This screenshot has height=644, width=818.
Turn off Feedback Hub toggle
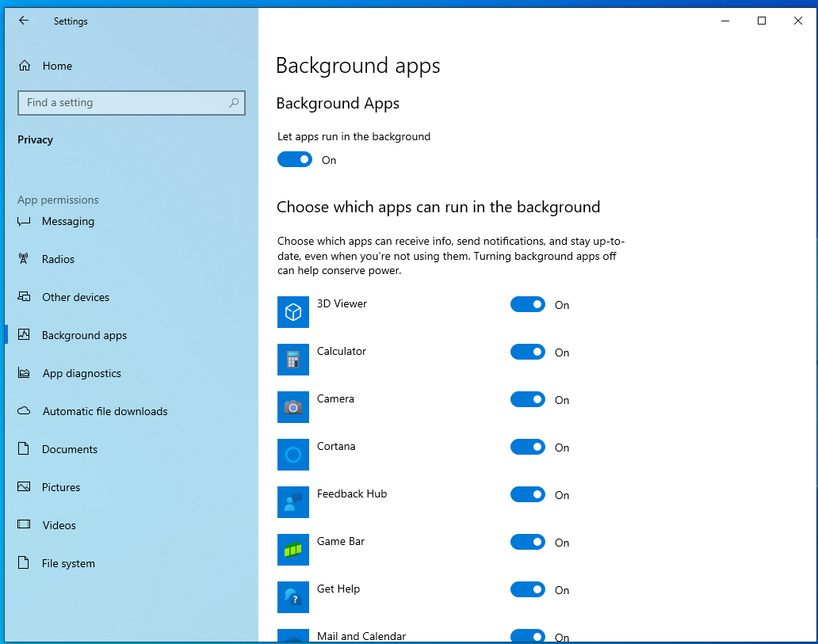[x=528, y=494]
